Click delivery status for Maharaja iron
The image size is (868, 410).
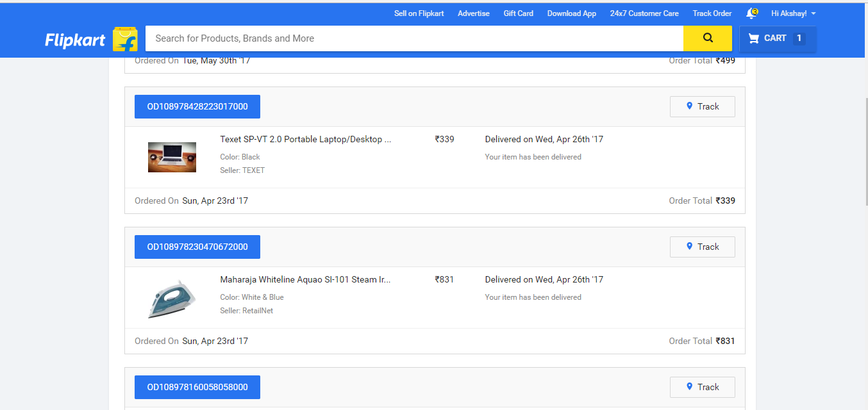[x=544, y=279]
